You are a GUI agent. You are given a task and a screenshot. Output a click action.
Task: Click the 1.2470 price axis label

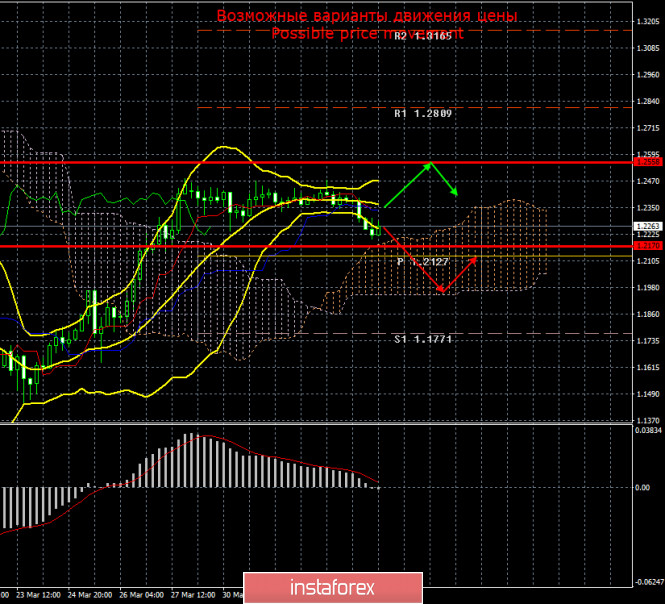pos(648,181)
